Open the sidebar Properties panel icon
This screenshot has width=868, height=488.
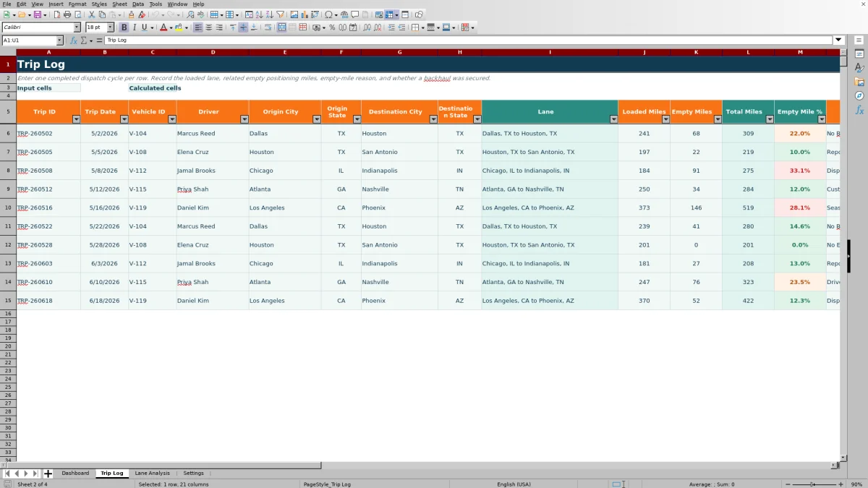(859, 53)
